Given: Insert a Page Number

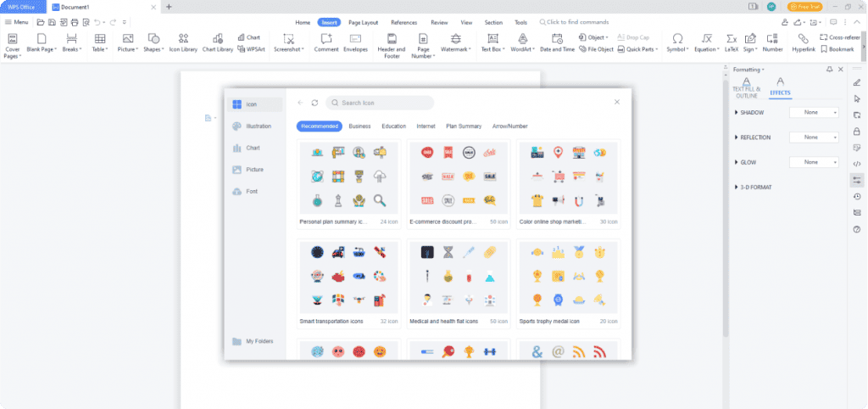Looking at the screenshot, I should tap(423, 46).
